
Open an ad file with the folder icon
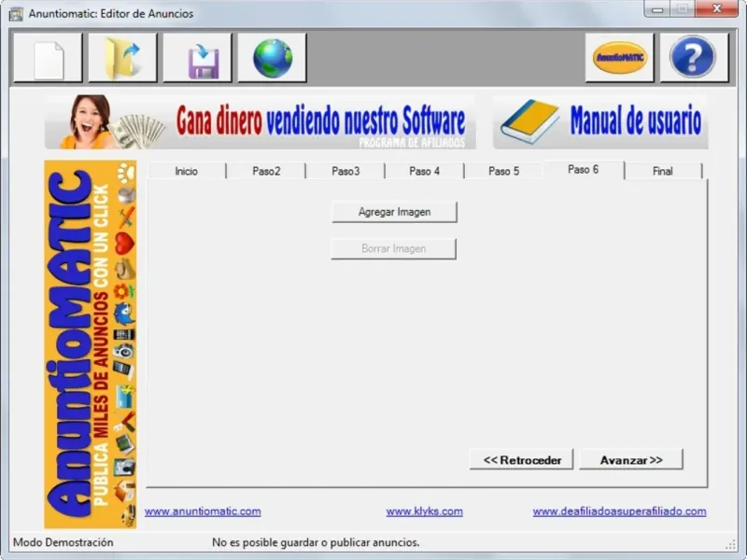click(122, 58)
